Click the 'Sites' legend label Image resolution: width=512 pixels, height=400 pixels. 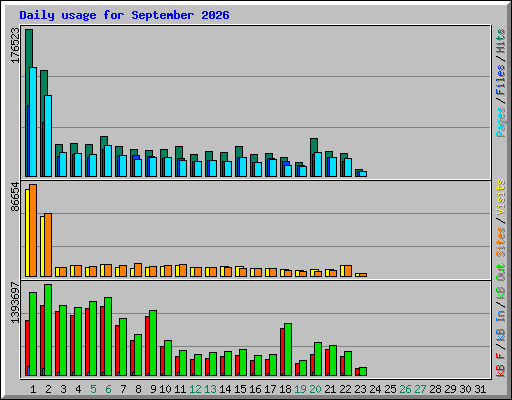point(501,242)
